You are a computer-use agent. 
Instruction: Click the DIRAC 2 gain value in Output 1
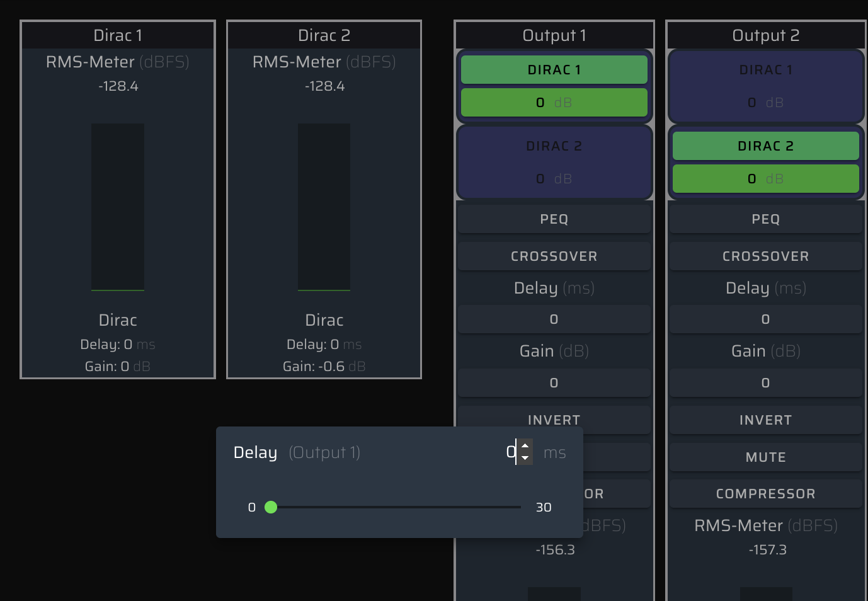[554, 178]
